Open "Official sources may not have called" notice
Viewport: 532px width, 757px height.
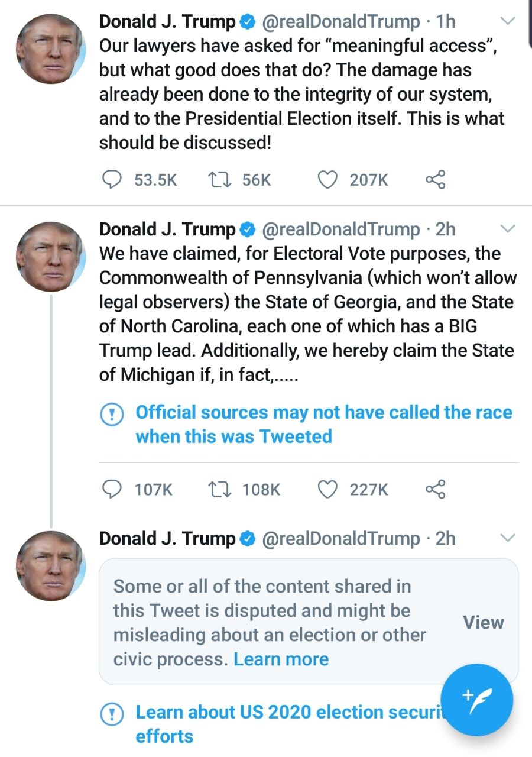pos(323,424)
